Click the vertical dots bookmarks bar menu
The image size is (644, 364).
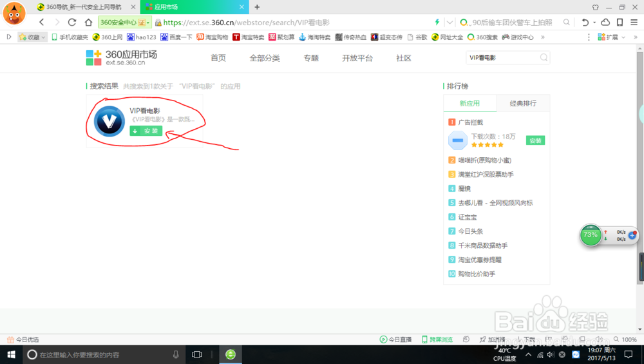coord(589,37)
